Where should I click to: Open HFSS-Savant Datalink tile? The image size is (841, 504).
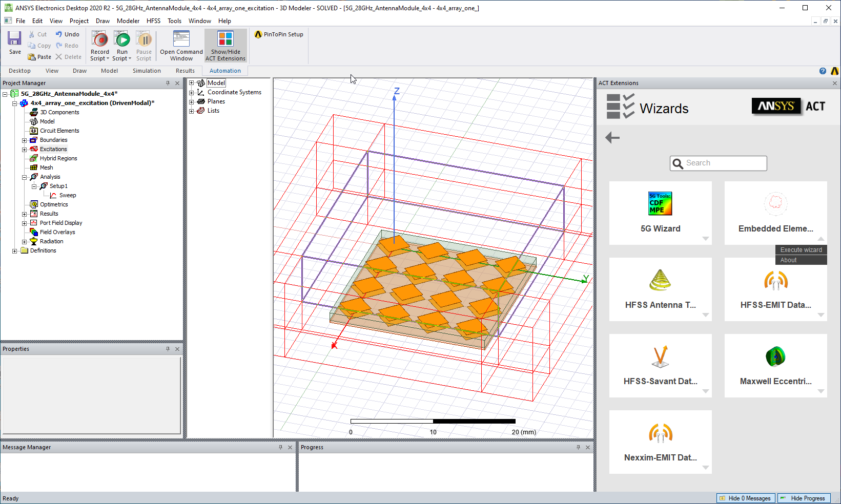[661, 366]
